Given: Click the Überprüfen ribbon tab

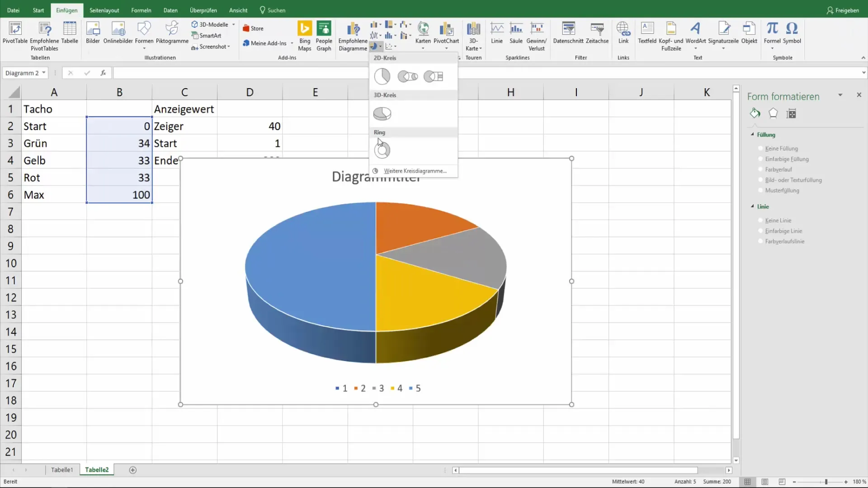Looking at the screenshot, I should 203,10.
